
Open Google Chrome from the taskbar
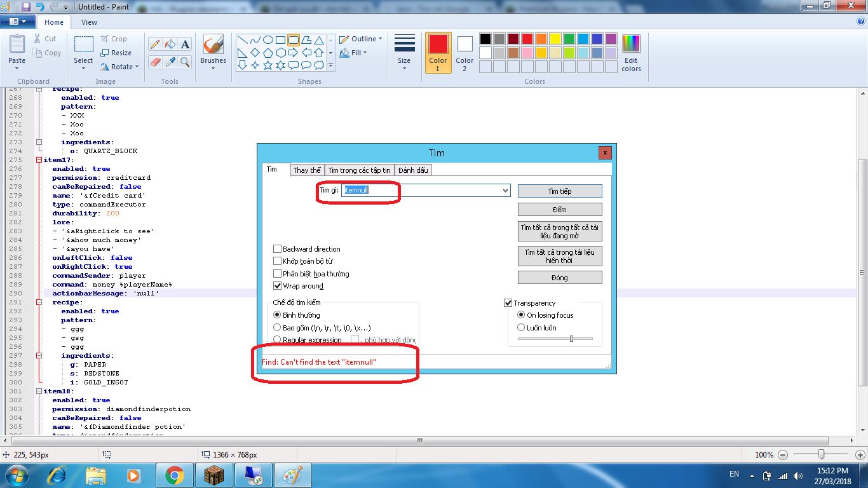tap(174, 475)
